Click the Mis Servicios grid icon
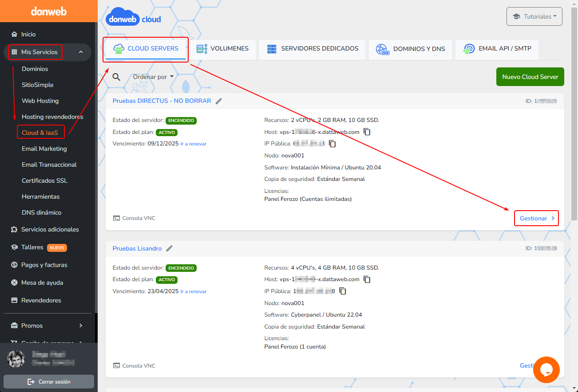 click(x=14, y=52)
